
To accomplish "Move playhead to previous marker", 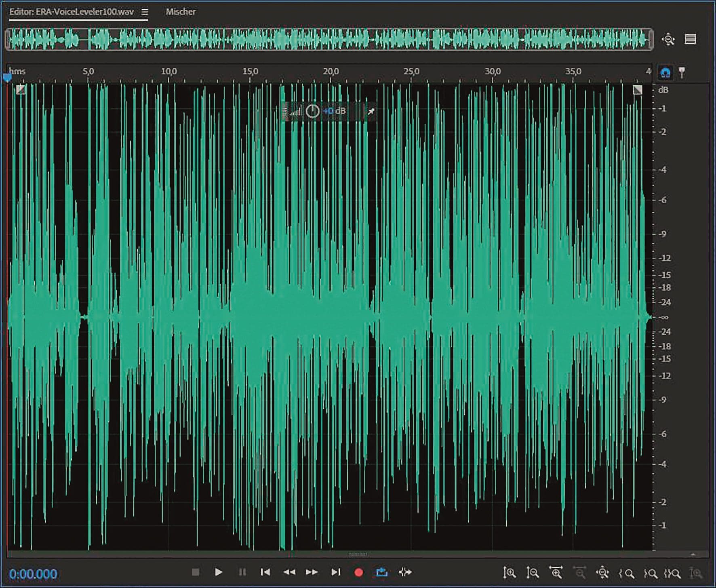I will [x=265, y=572].
